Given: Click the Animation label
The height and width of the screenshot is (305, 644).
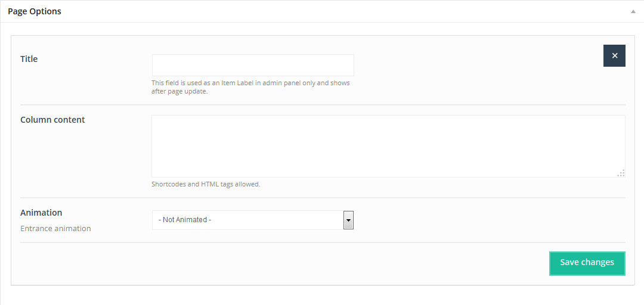Looking at the screenshot, I should tap(41, 213).
